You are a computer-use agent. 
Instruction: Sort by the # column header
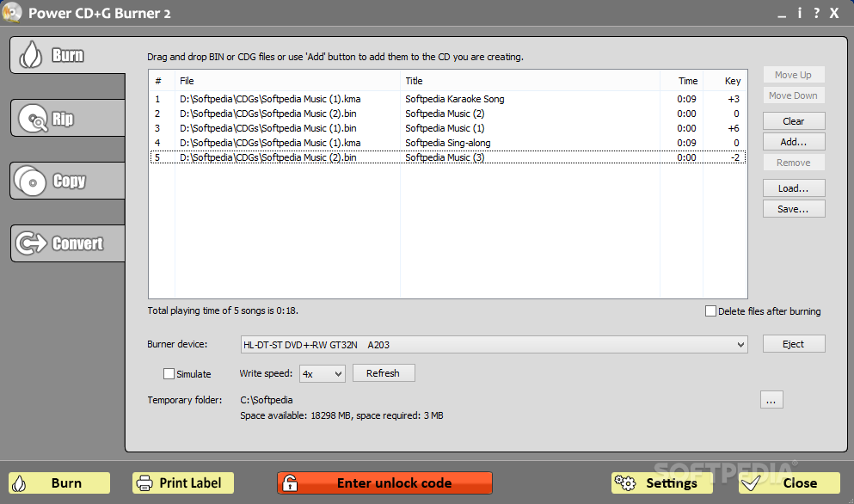[162, 81]
